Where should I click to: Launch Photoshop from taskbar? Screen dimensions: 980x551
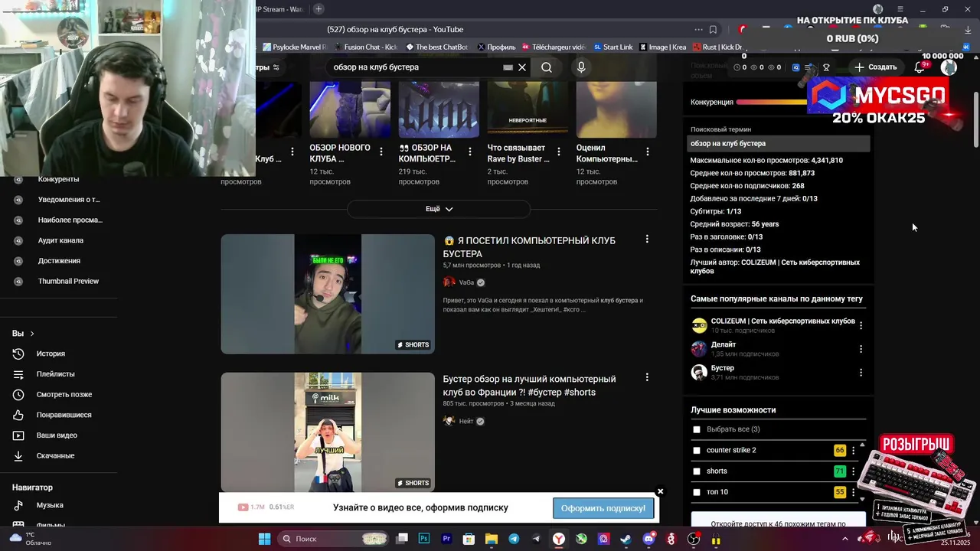coord(424,539)
